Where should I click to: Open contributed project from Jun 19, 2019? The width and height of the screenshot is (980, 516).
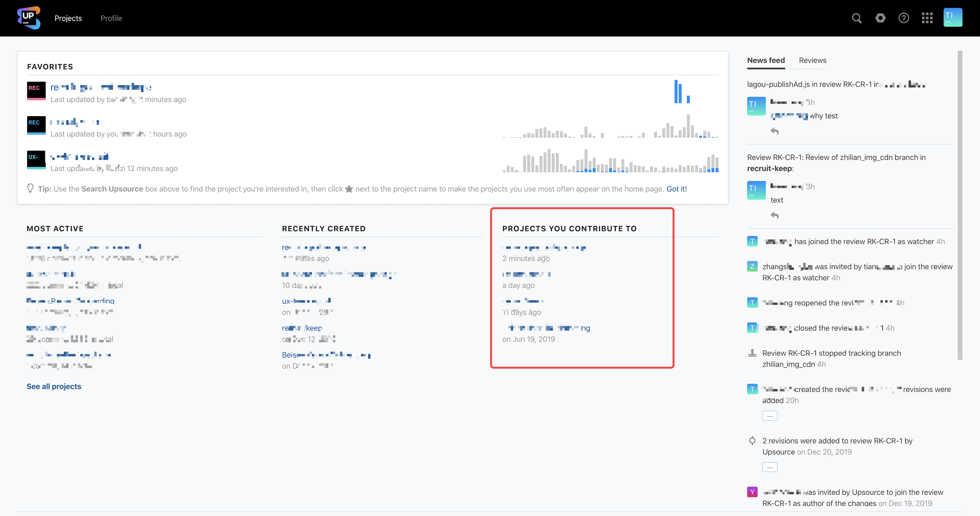[549, 328]
